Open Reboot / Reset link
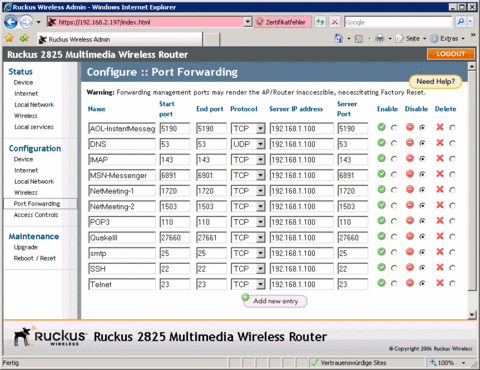Screen dimensions: 480x370 tap(35, 258)
